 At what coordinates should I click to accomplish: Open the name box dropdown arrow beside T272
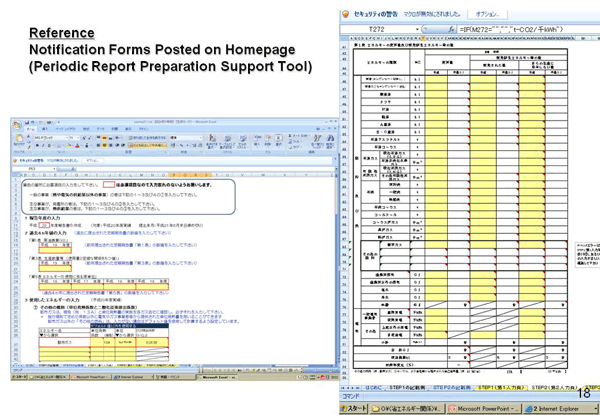(417, 29)
